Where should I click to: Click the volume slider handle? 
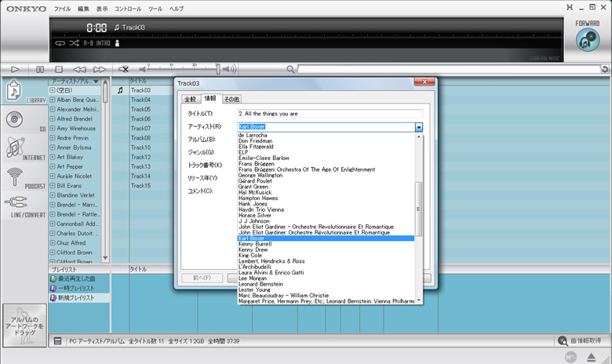pos(218,69)
